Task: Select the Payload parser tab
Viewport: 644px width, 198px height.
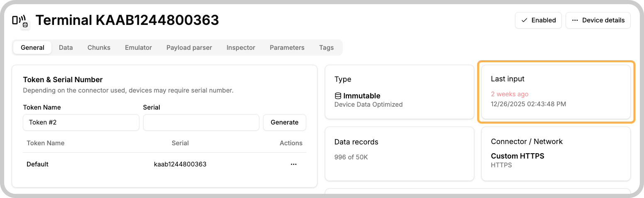Action: click(189, 48)
